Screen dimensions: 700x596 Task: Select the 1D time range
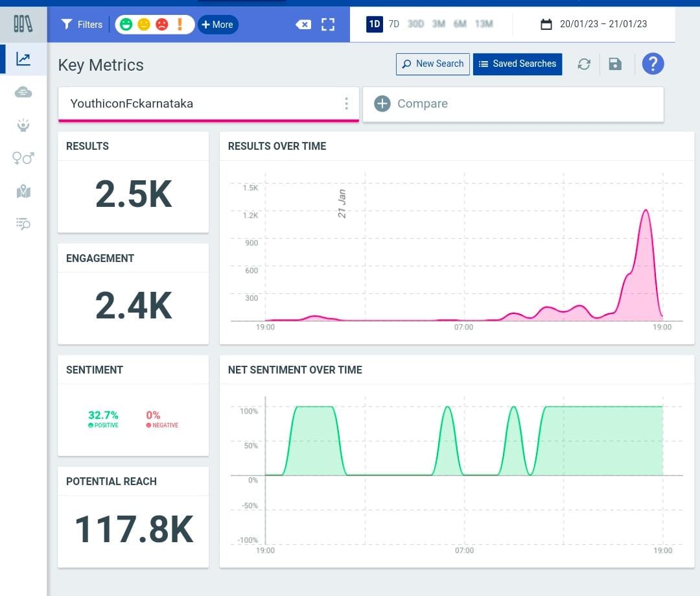coord(375,24)
